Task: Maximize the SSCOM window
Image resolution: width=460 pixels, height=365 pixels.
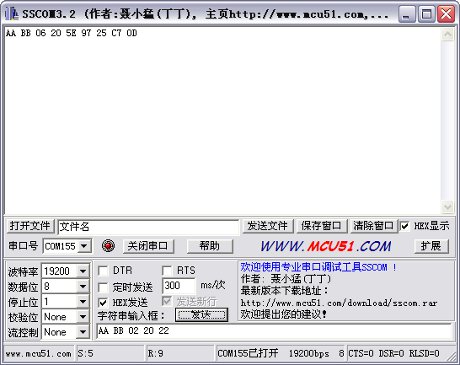Action: [x=426, y=14]
